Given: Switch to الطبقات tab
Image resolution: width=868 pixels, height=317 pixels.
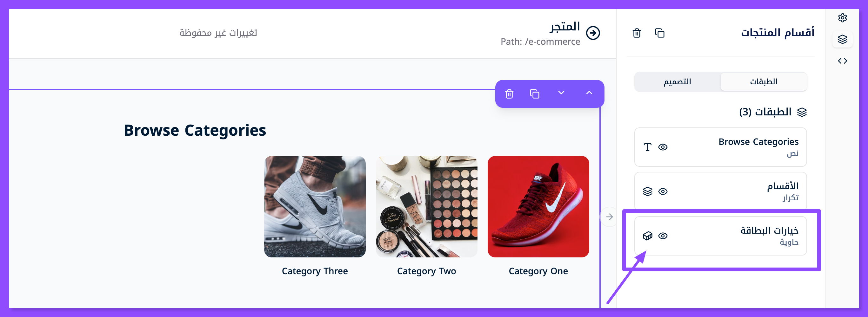Looking at the screenshot, I should pos(764,82).
